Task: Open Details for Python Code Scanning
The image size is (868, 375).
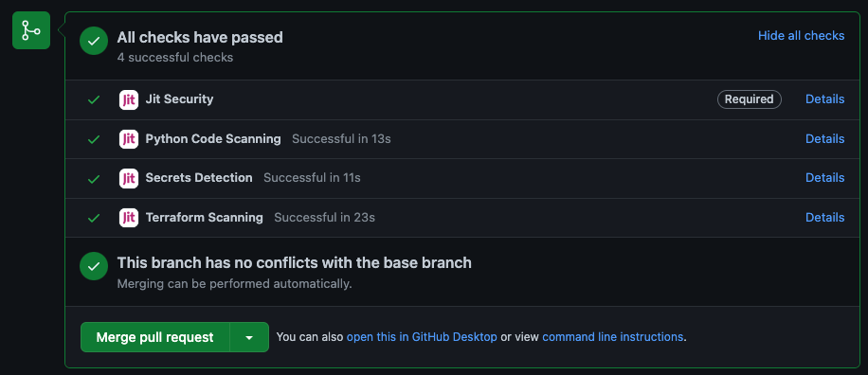Action: 824,138
